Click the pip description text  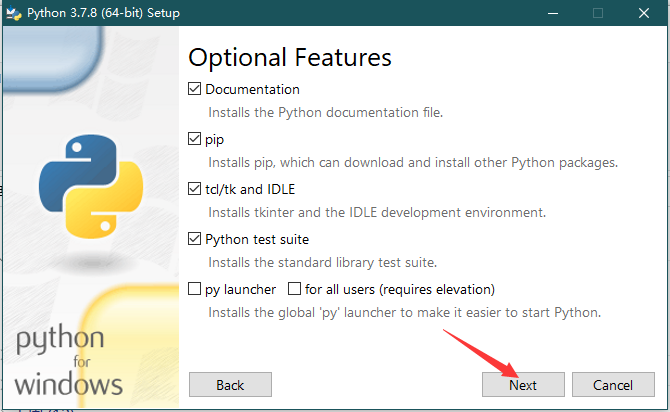[413, 162]
